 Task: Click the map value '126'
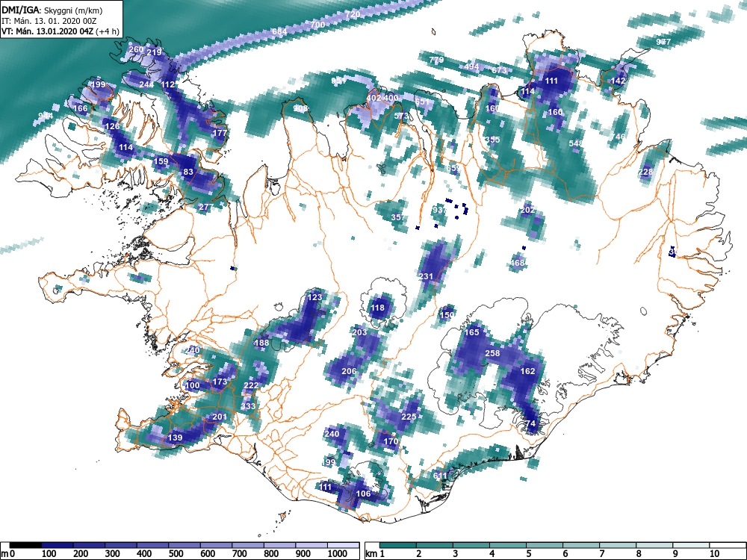[x=112, y=126]
